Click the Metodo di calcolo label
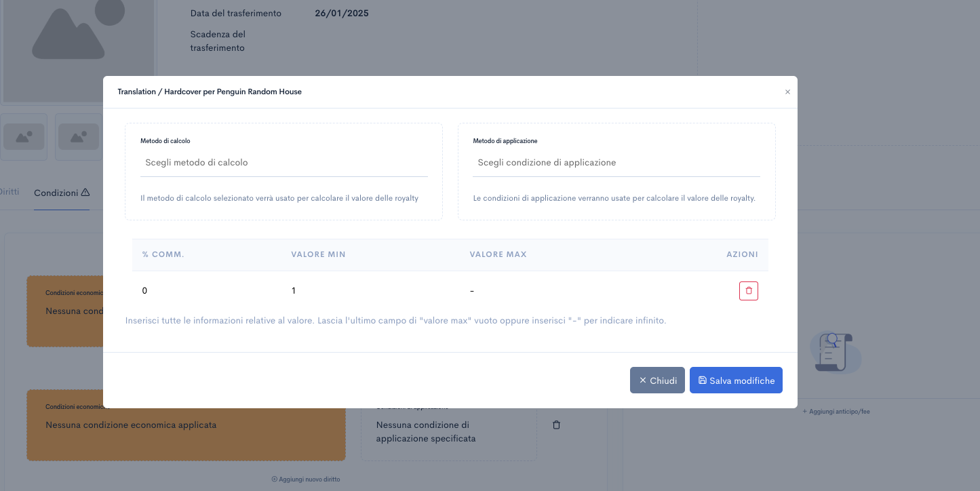 coord(165,141)
